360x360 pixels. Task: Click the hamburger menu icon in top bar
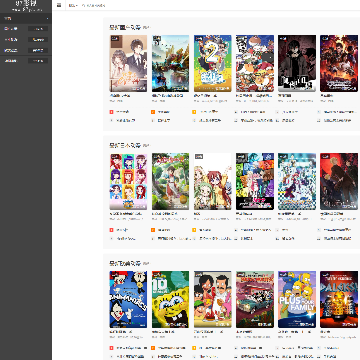59,5
